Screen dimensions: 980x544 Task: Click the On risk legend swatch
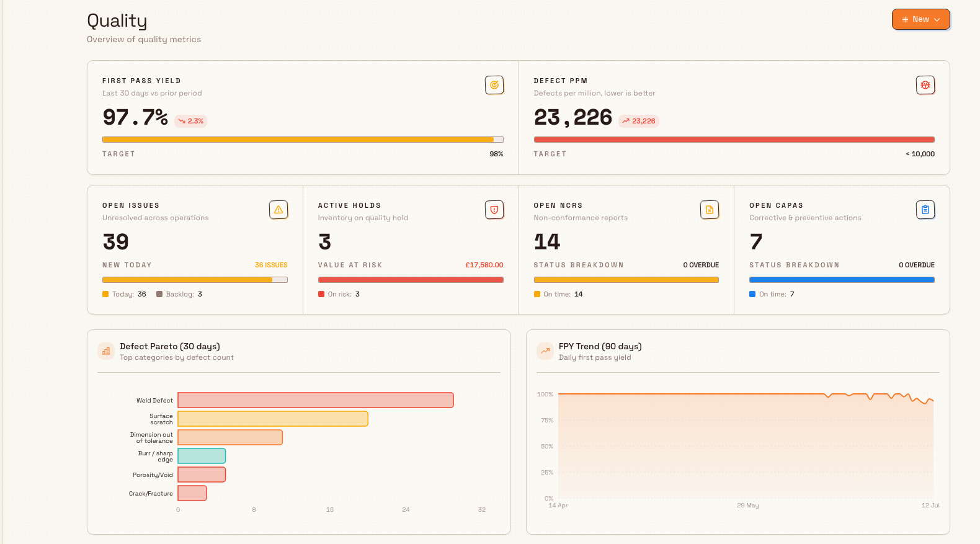[321, 294]
